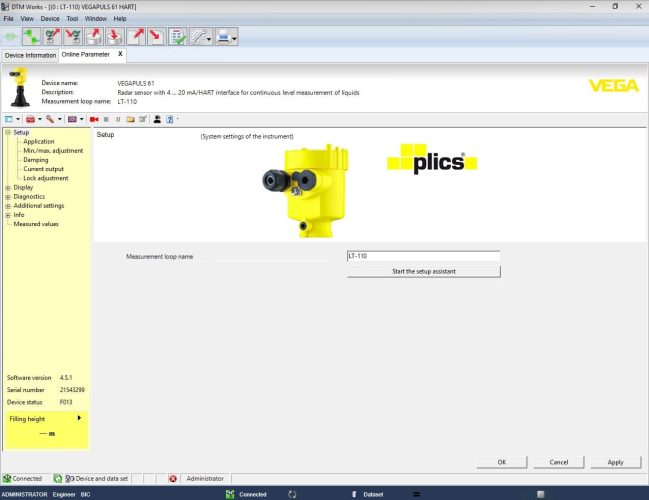Click the greyed device icon at toolbar start
Viewport: 649px width, 500px height.
pyautogui.click(x=10, y=37)
